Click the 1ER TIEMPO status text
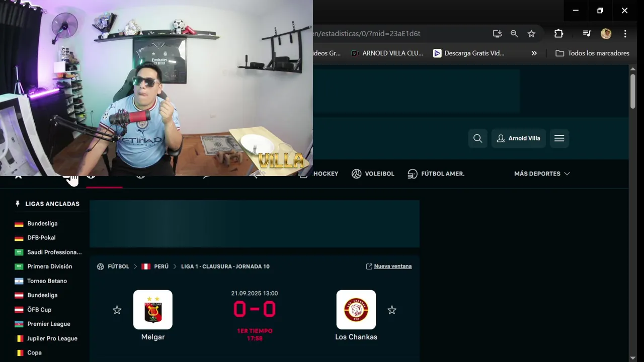644x362 pixels. tap(255, 331)
